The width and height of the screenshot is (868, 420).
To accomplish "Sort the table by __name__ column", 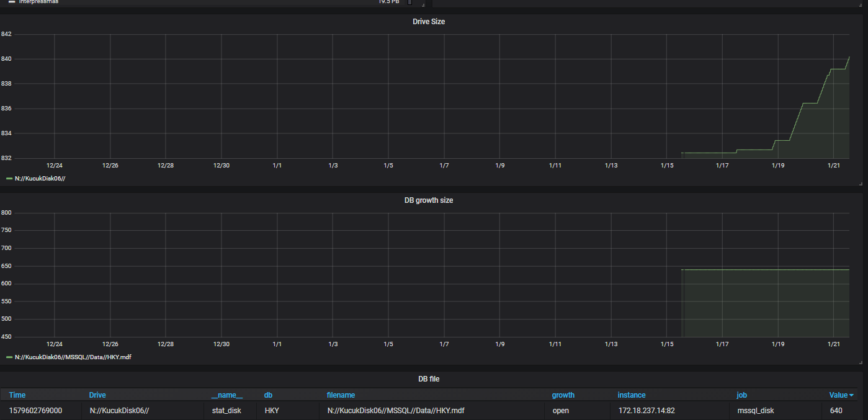I will (x=227, y=395).
